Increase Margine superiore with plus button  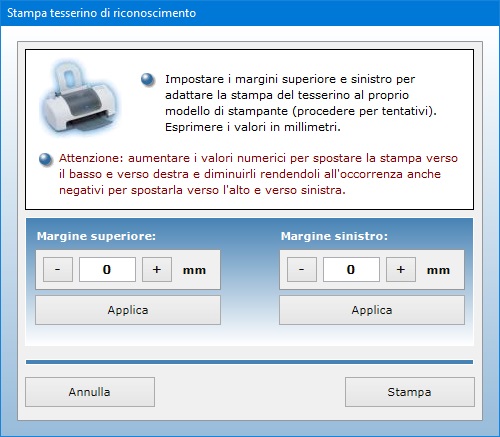[x=157, y=269]
